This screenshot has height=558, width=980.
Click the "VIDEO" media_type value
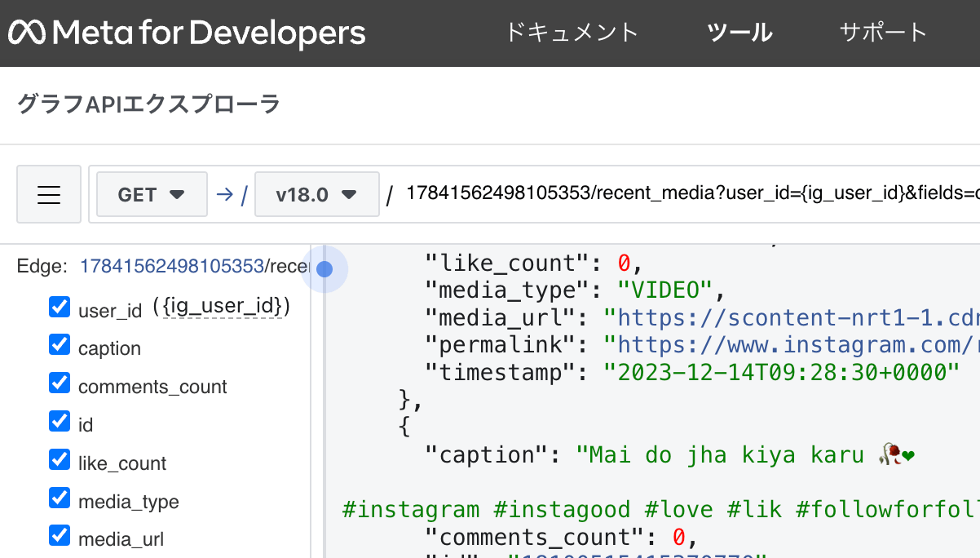click(664, 290)
